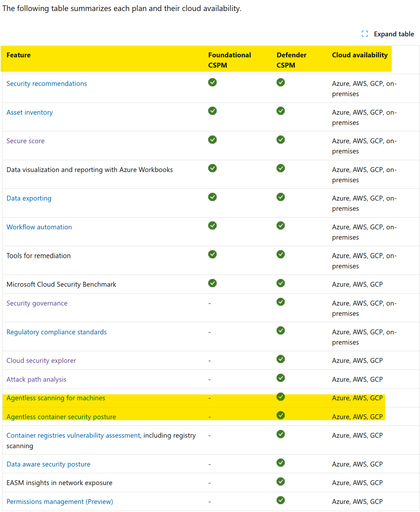Click Defender CSPM checkmark for Microsoft Cloud Security Benchmark
The width and height of the screenshot is (420, 512).
click(x=281, y=283)
